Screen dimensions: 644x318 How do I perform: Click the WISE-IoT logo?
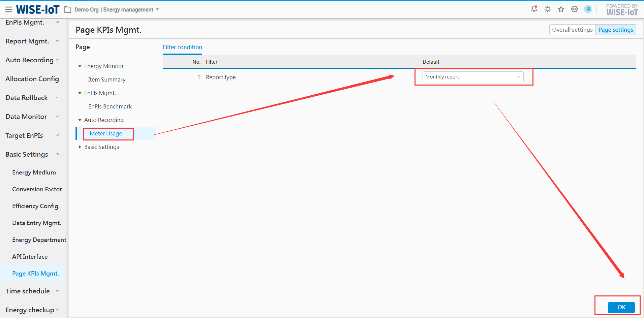tap(38, 10)
